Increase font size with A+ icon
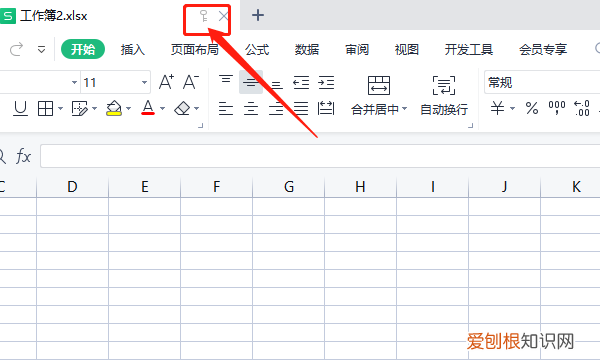 pos(166,82)
